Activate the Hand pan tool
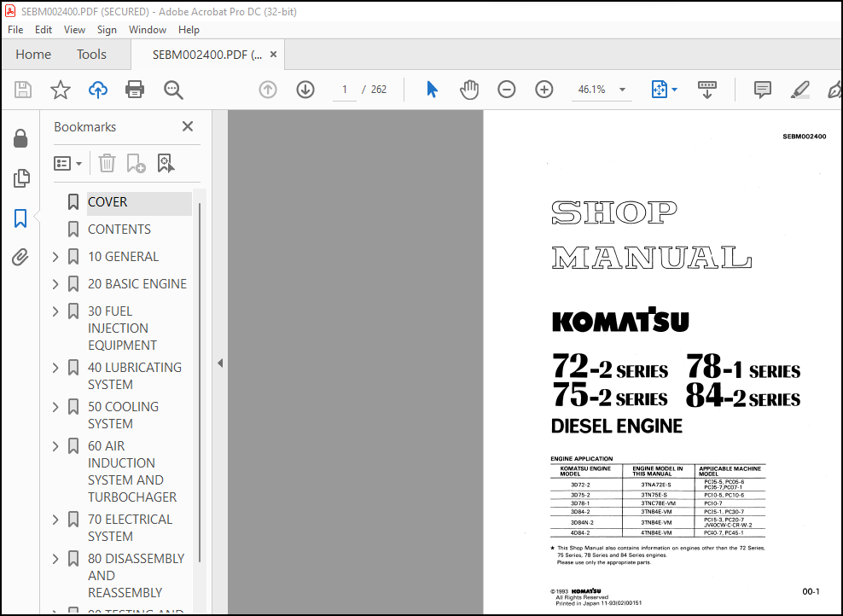Screen dimensions: 843x616 coord(468,90)
